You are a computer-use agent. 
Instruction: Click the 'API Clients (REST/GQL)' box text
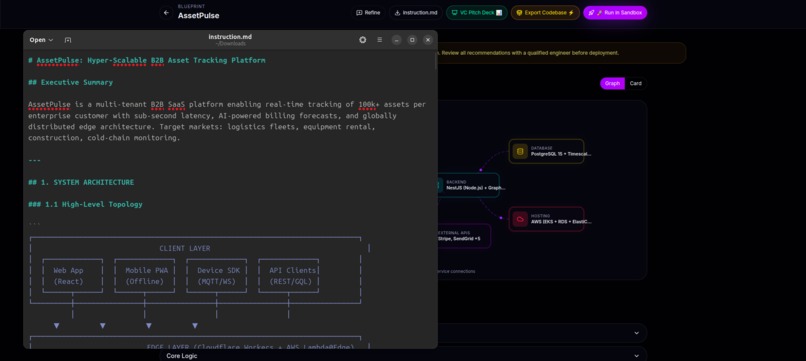pyautogui.click(x=293, y=276)
